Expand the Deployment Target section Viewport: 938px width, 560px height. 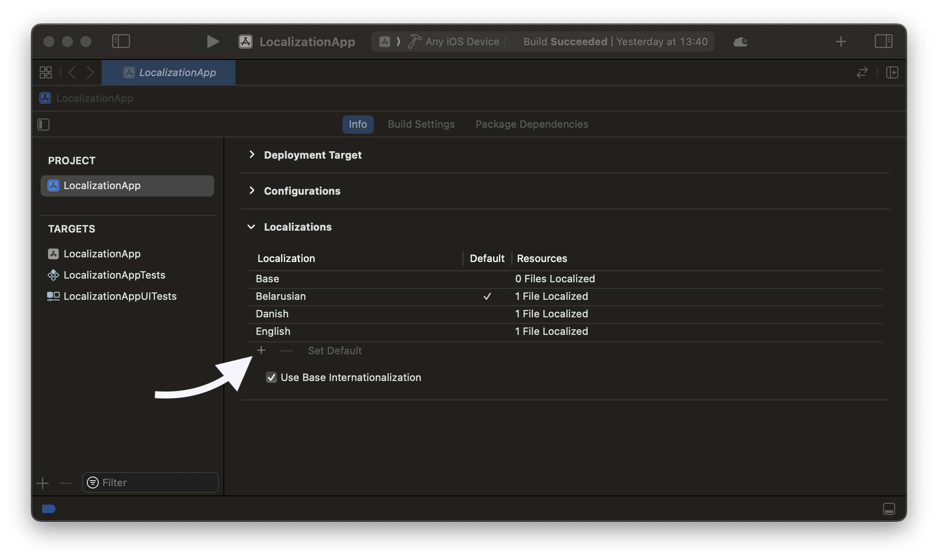pyautogui.click(x=252, y=155)
